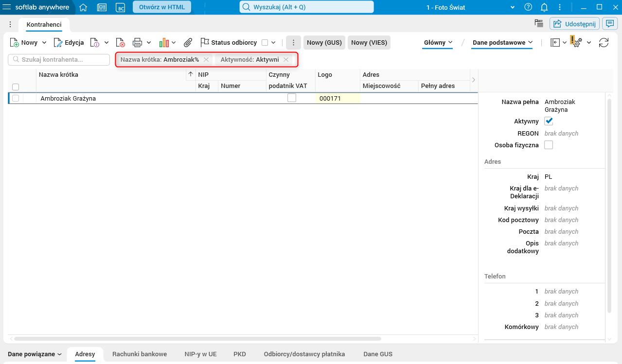This screenshot has height=364, width=622.
Task: Open the Główny view dropdown
Action: 438,43
